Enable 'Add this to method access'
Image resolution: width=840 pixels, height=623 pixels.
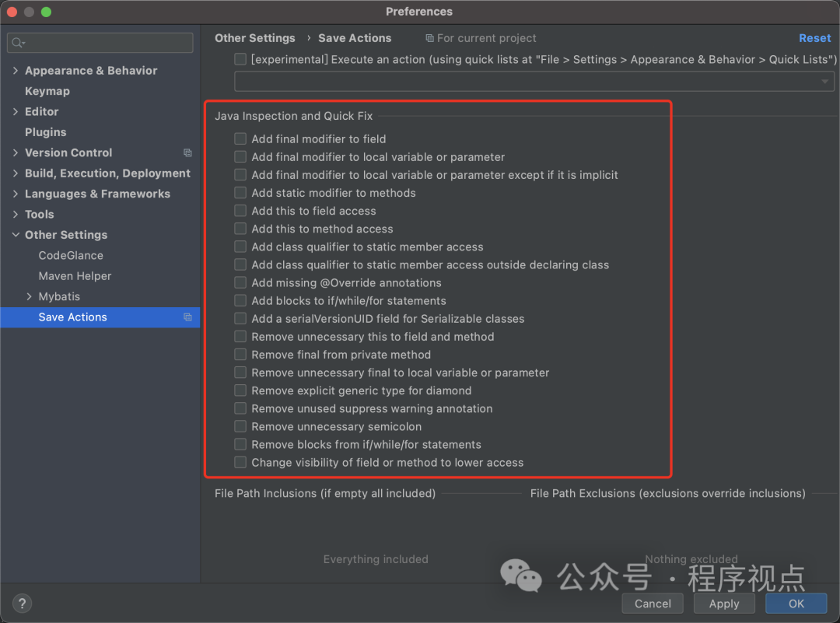[240, 229]
